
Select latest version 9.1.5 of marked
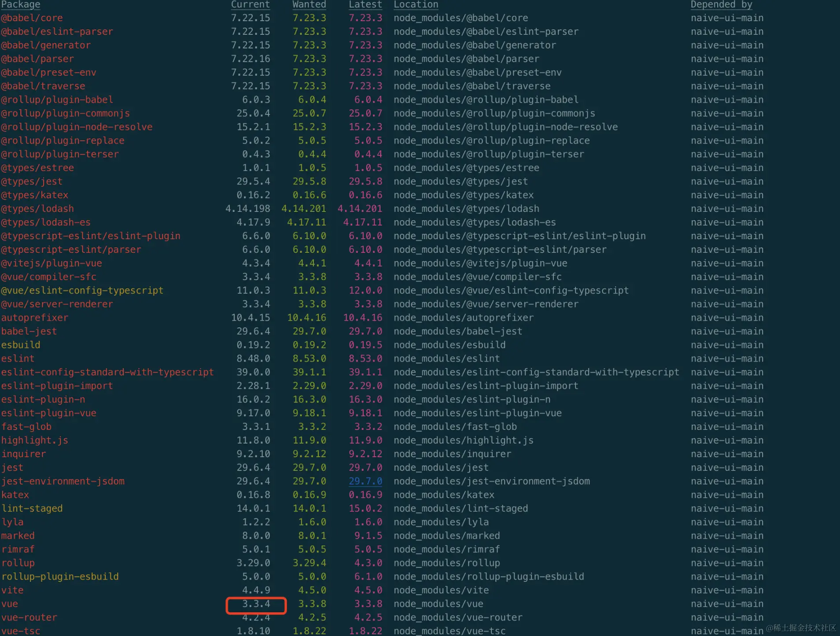368,536
